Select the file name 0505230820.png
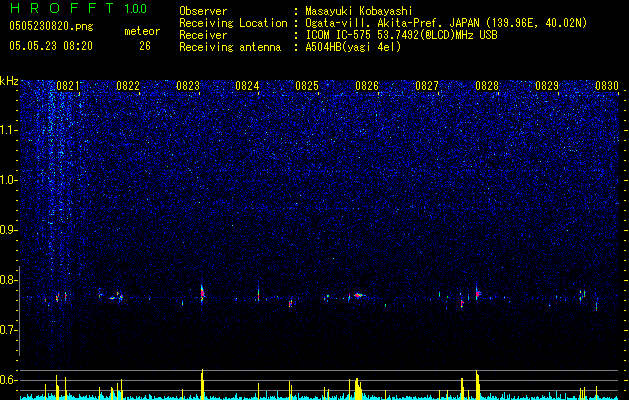629x400 pixels. [x=51, y=26]
